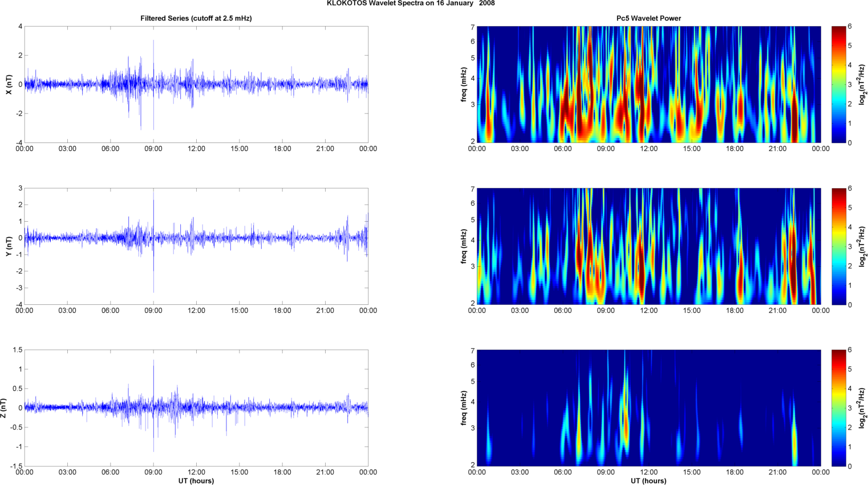868x485 pixels.
Task: Click the log2(nT²/Hz) label of the top colorbar
Action: point(863,84)
